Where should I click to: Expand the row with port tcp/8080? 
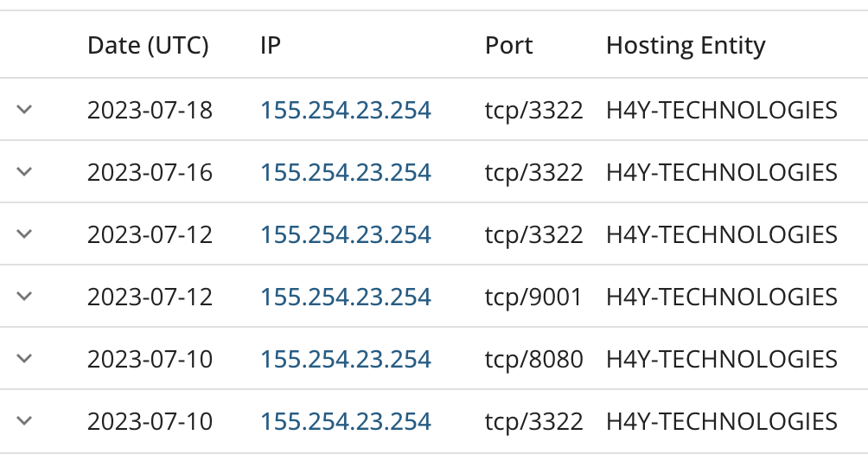tap(24, 358)
